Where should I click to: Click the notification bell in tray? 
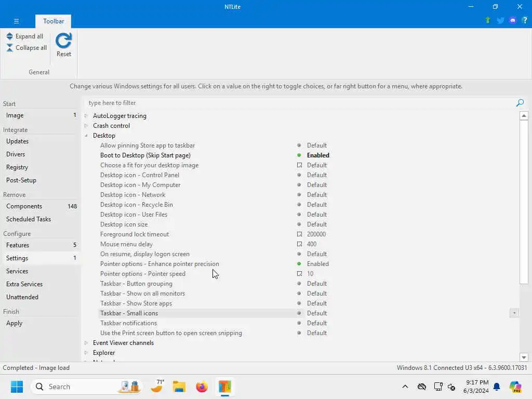tap(497, 387)
